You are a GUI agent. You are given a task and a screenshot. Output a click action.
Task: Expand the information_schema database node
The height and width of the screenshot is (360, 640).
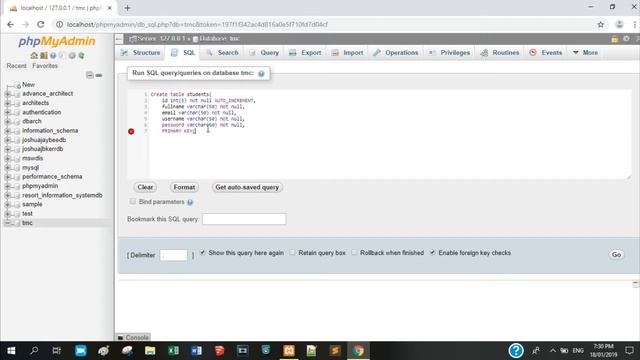point(7,131)
